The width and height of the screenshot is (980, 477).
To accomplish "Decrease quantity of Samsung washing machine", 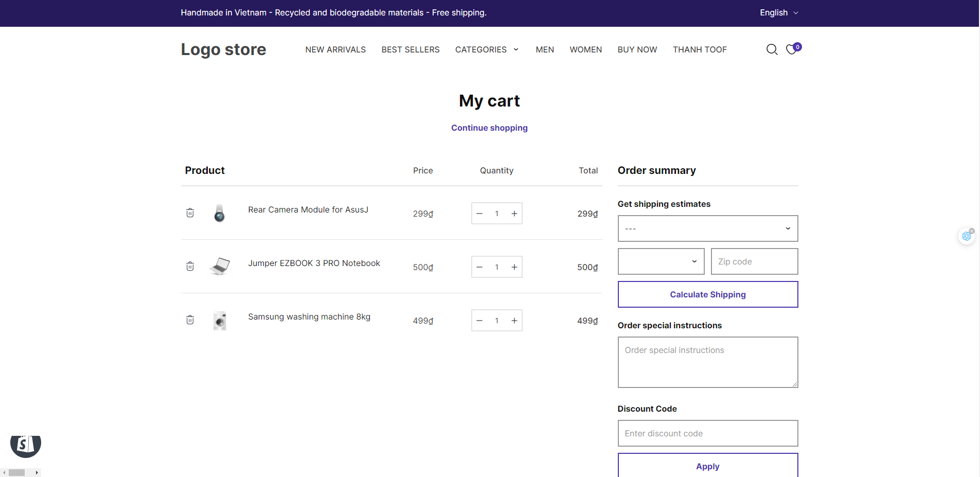I will point(479,321).
